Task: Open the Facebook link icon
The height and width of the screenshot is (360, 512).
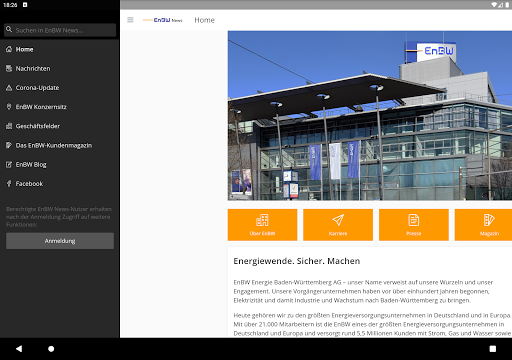Action: tap(9, 184)
